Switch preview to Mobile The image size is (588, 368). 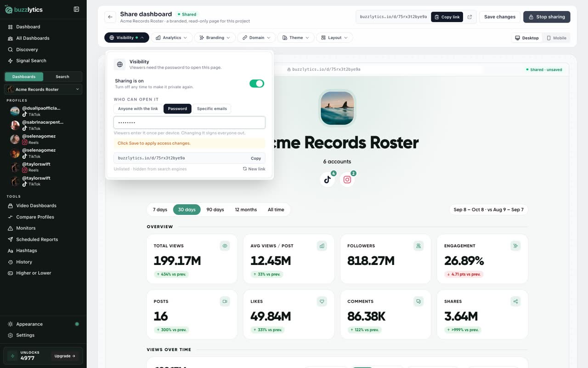pyautogui.click(x=556, y=38)
